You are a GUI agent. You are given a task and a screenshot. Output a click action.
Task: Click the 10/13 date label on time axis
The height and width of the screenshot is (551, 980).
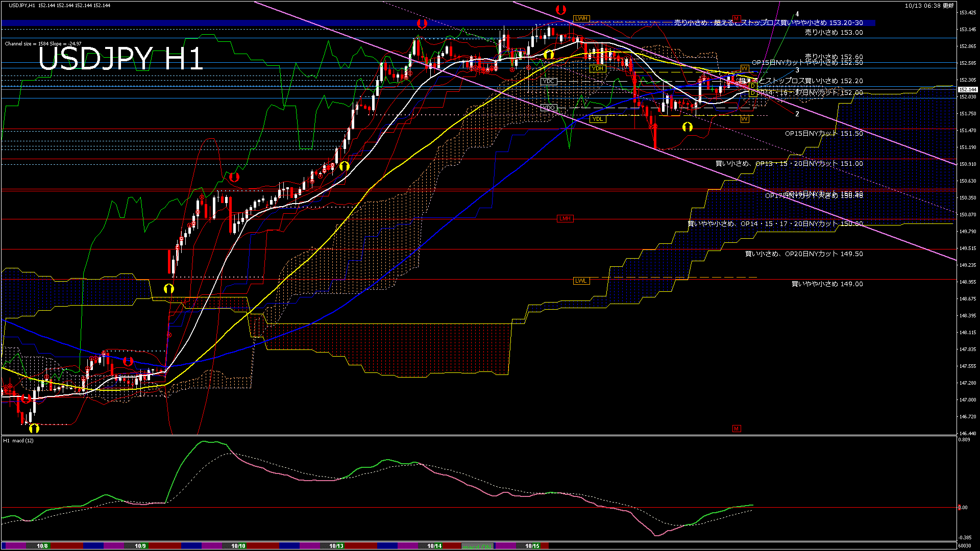tap(336, 546)
